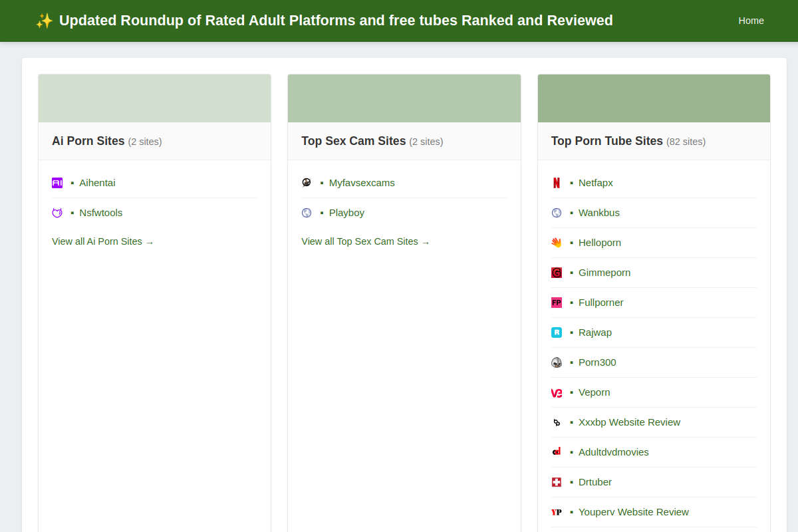Open the Adultdvdmovies listing link

tap(614, 452)
